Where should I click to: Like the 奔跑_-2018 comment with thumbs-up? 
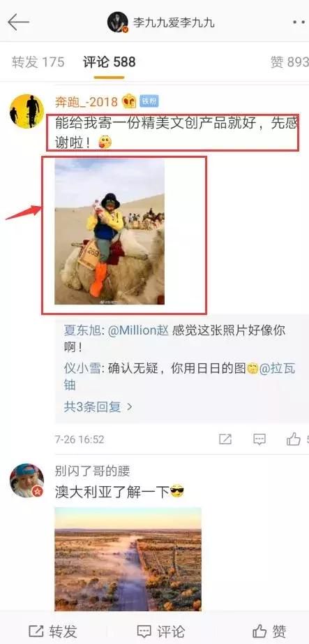tap(294, 439)
